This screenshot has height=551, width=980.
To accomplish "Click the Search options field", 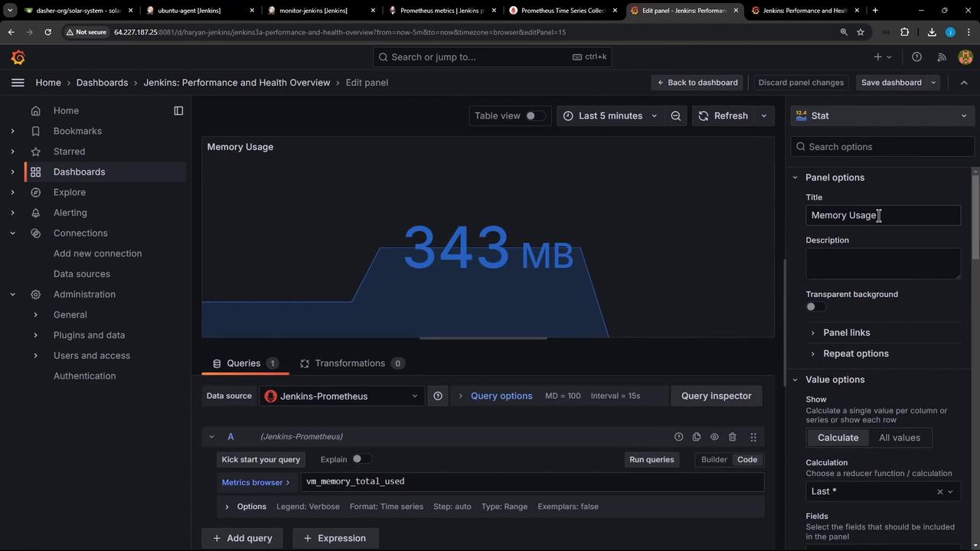I will [x=882, y=147].
